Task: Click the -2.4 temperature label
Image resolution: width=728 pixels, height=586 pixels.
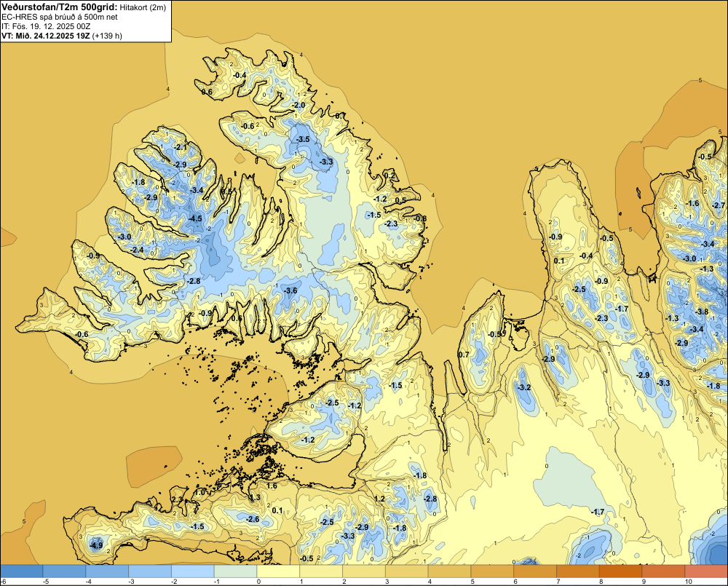Action: pos(137,250)
